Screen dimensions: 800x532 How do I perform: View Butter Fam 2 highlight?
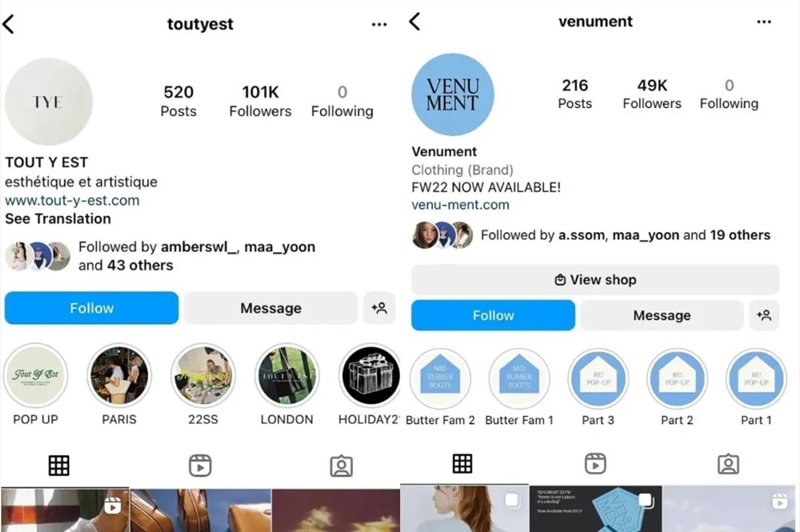[440, 379]
